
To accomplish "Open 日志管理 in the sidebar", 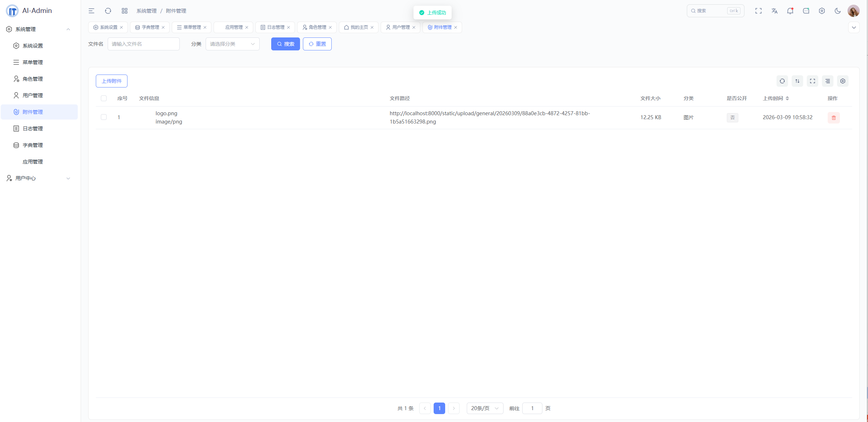I will pos(39,129).
